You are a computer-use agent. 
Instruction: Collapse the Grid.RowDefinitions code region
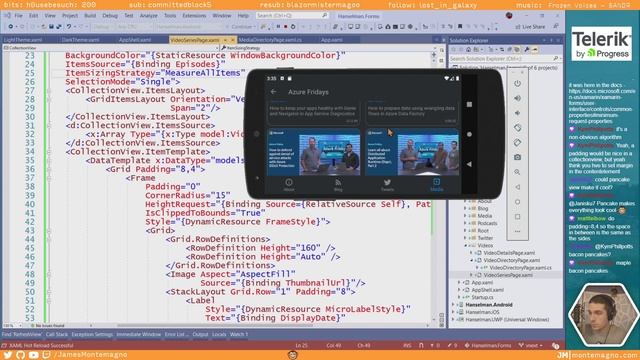tap(49, 240)
